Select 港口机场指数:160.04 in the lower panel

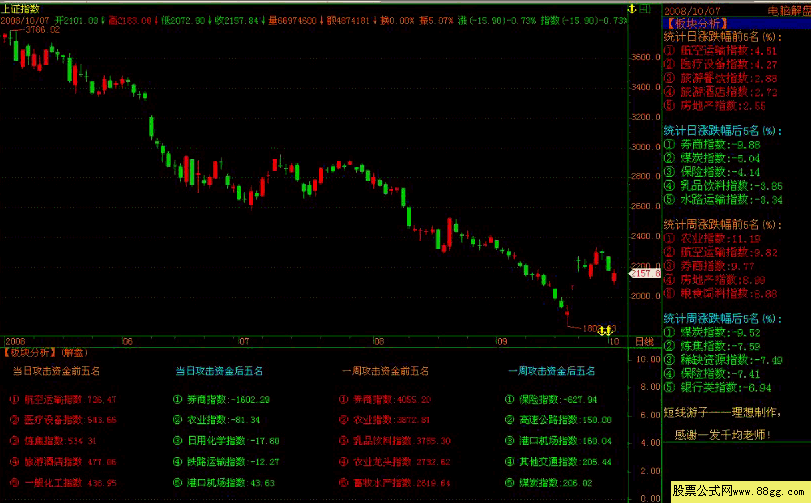click(x=558, y=441)
